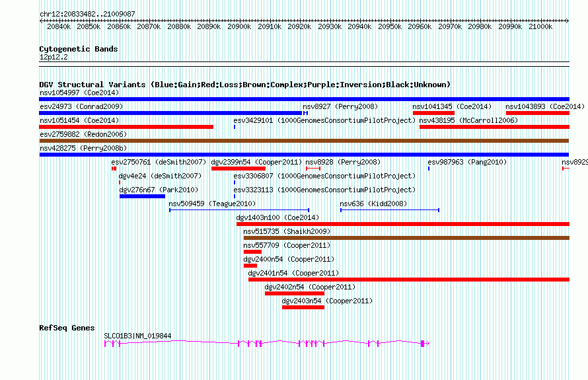Click the 21000k ruler tick label

(x=540, y=27)
